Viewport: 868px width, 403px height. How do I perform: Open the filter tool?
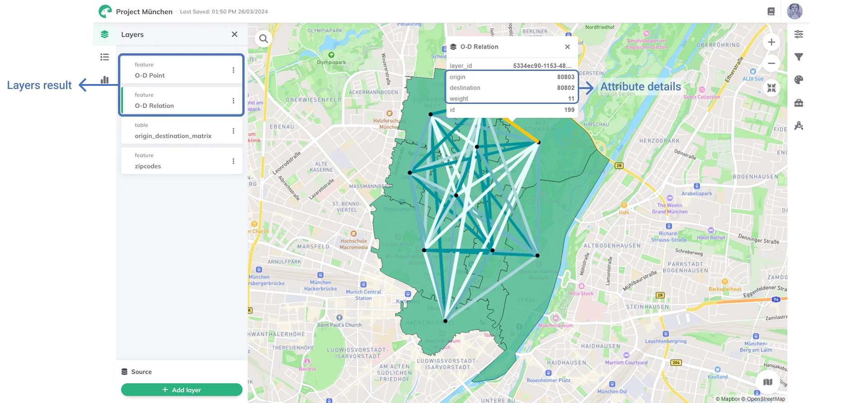tap(799, 57)
